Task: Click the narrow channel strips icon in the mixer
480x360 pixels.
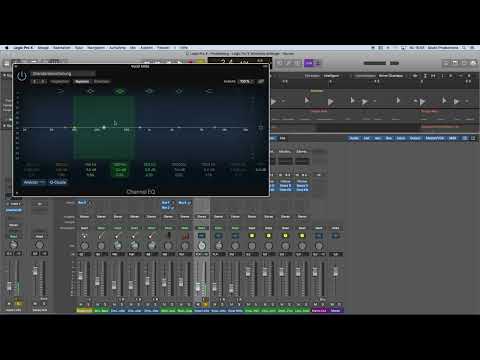Action: click(465, 138)
